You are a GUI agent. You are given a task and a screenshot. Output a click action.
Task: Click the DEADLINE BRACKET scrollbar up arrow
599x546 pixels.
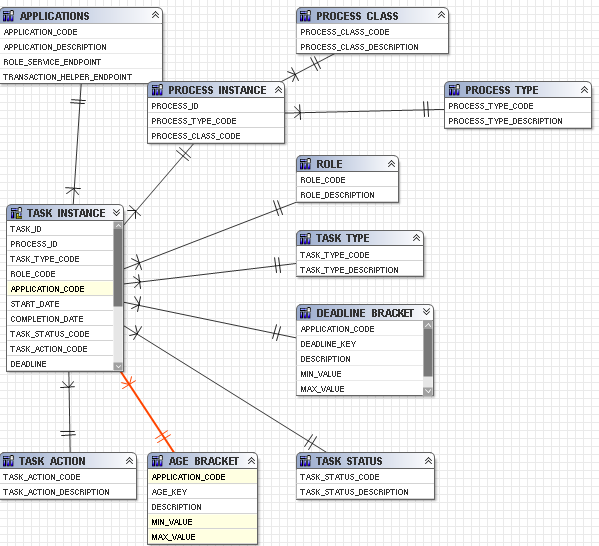(x=428, y=326)
